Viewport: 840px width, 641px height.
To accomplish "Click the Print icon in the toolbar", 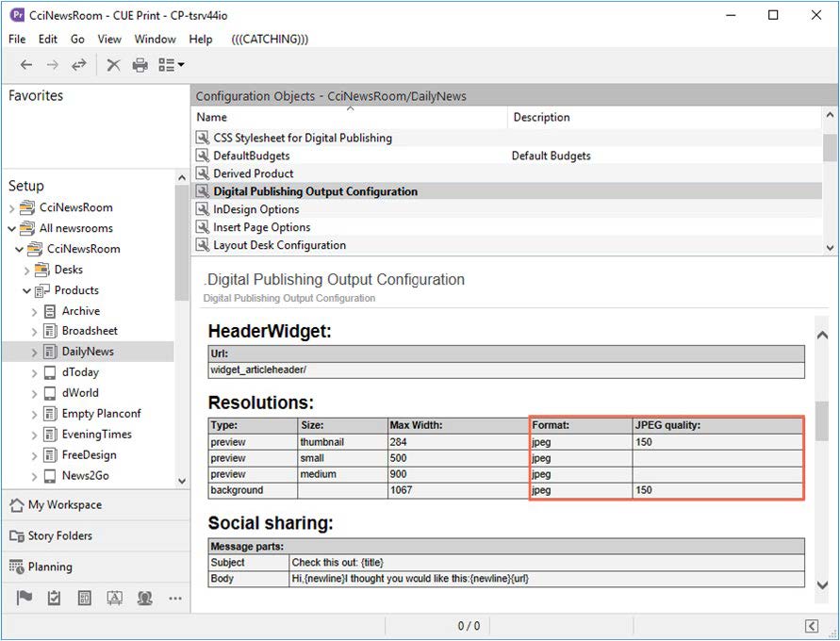I will pyautogui.click(x=140, y=65).
